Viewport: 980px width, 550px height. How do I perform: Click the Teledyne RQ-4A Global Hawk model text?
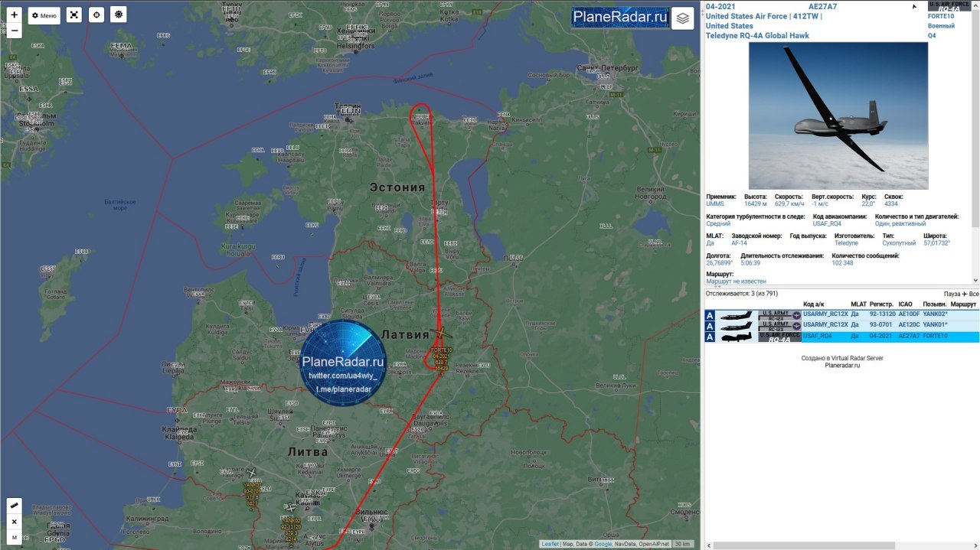pyautogui.click(x=759, y=35)
